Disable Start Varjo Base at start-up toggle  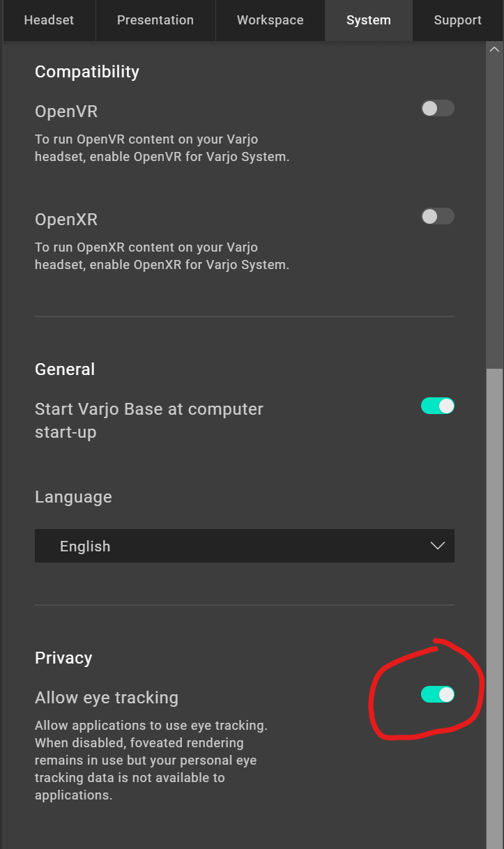(437, 406)
